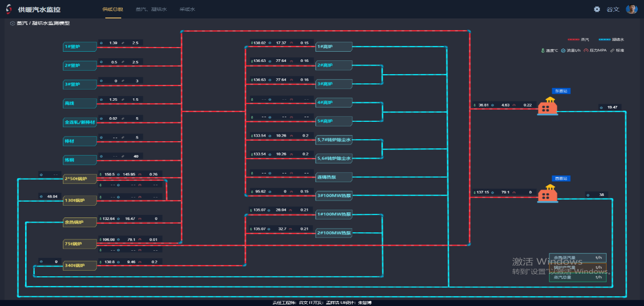Click the 西首站 station building icon
This screenshot has width=644, height=306.
click(x=547, y=194)
